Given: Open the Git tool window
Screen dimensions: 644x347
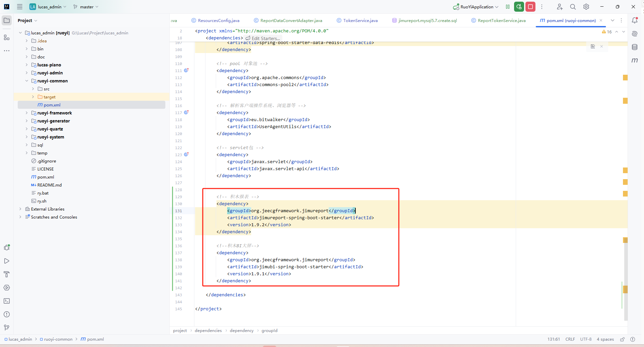Looking at the screenshot, I should 7,328.
